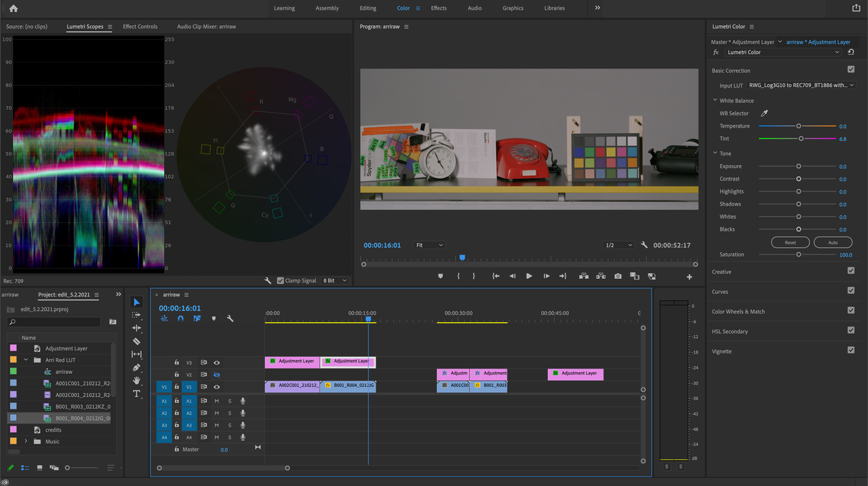
Task: Collapse the Tone section
Action: [715, 153]
